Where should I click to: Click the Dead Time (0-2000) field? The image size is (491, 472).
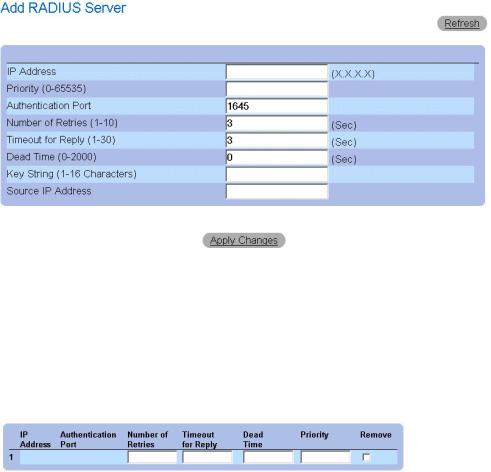pyautogui.click(x=277, y=157)
